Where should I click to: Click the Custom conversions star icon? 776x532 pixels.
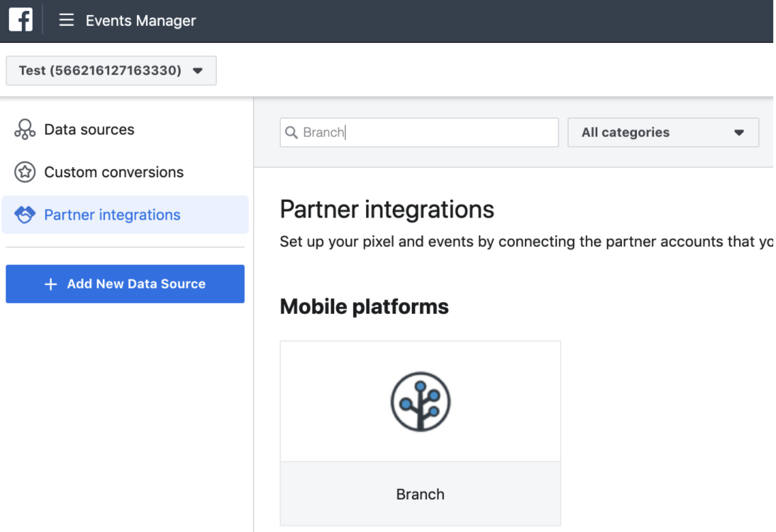click(25, 173)
